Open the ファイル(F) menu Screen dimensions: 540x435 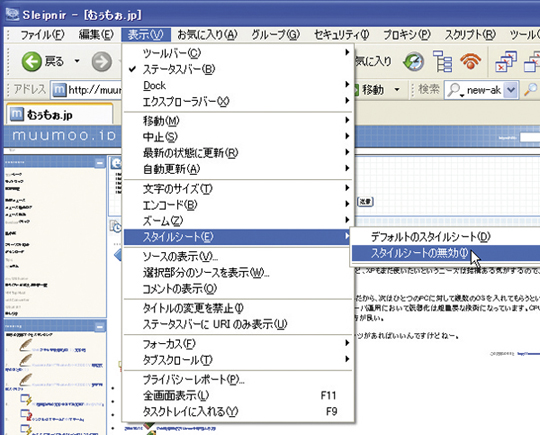[x=42, y=35]
